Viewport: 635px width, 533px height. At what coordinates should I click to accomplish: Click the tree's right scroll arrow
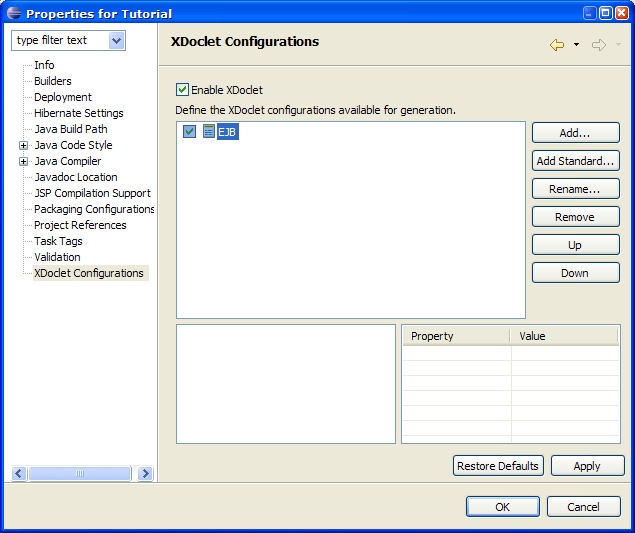[145, 473]
